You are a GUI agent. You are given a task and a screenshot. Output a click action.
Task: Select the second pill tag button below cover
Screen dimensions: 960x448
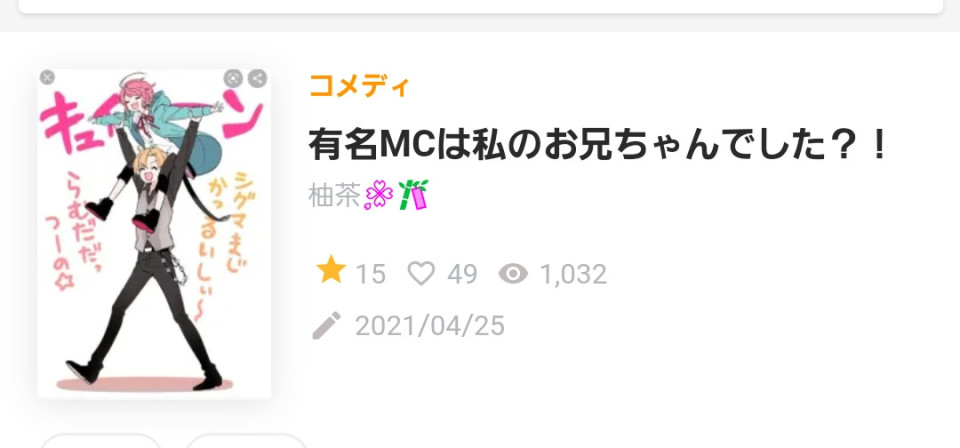point(246,441)
